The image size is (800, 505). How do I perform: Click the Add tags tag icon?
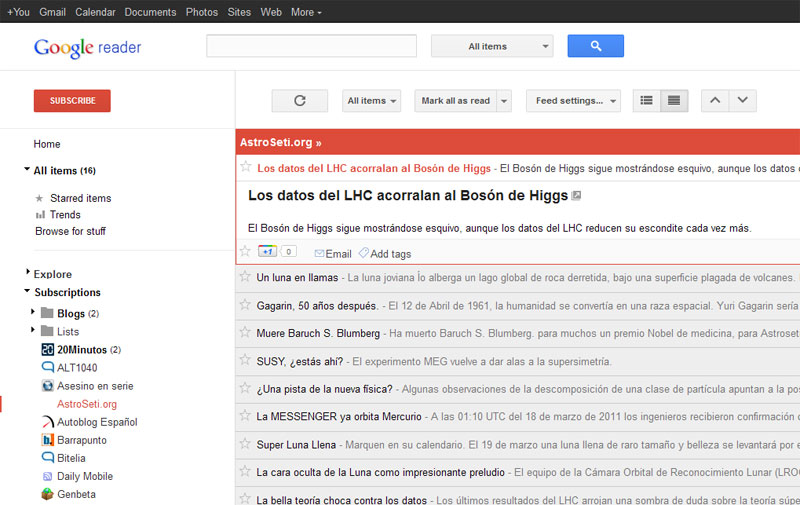tap(363, 253)
